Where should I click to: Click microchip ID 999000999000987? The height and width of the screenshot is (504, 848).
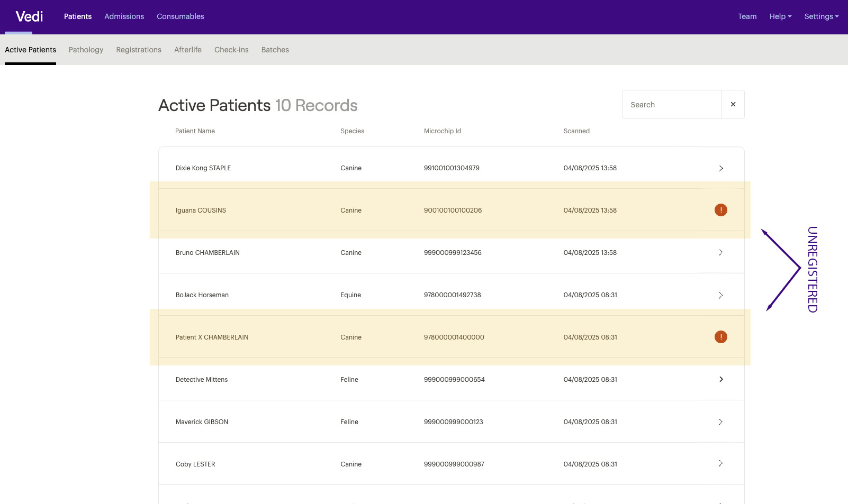pyautogui.click(x=454, y=464)
